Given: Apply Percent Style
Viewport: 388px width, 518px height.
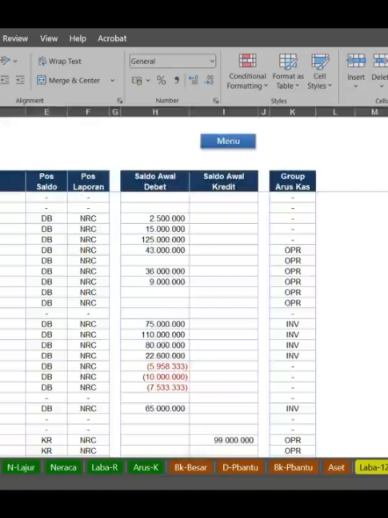Looking at the screenshot, I should click(x=161, y=80).
